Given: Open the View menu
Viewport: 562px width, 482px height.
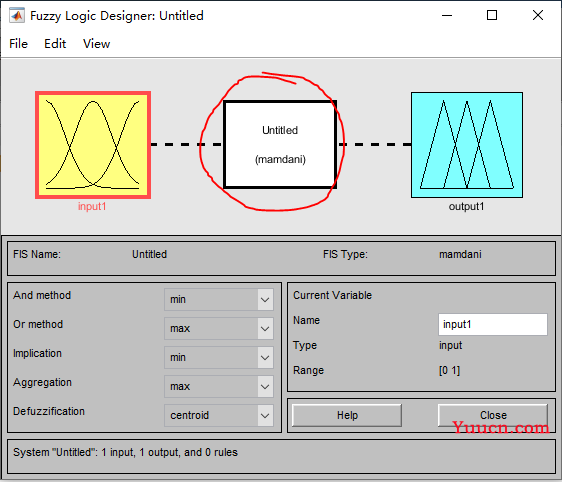Looking at the screenshot, I should point(96,44).
